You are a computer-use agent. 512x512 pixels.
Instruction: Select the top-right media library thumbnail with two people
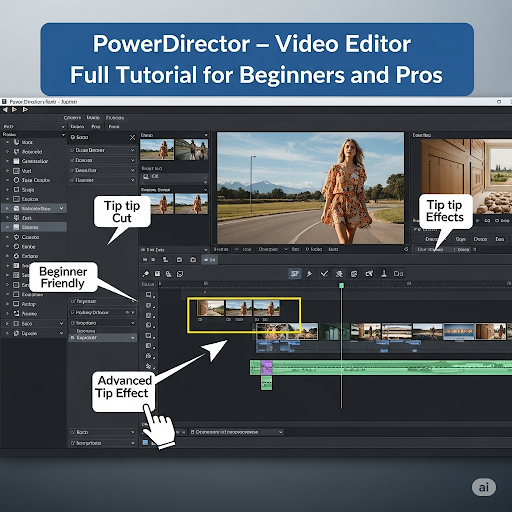(x=192, y=149)
